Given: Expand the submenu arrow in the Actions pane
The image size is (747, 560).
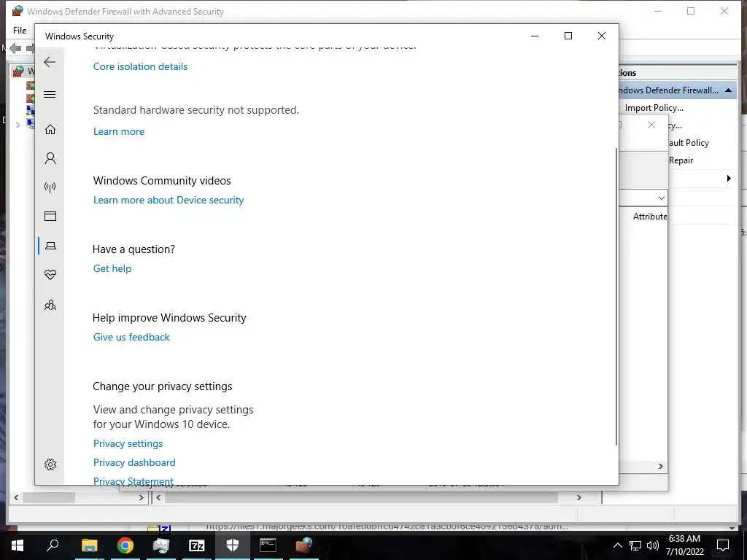Looking at the screenshot, I should click(729, 179).
